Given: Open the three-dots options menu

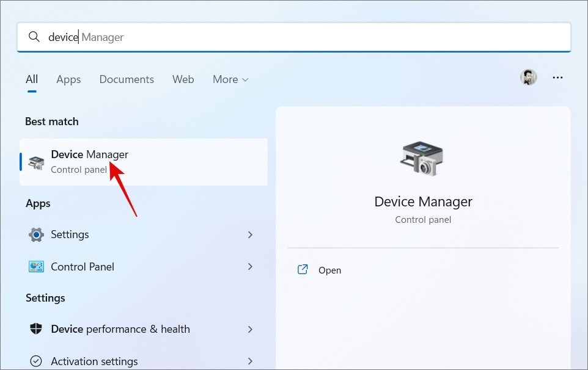Looking at the screenshot, I should click(x=557, y=78).
